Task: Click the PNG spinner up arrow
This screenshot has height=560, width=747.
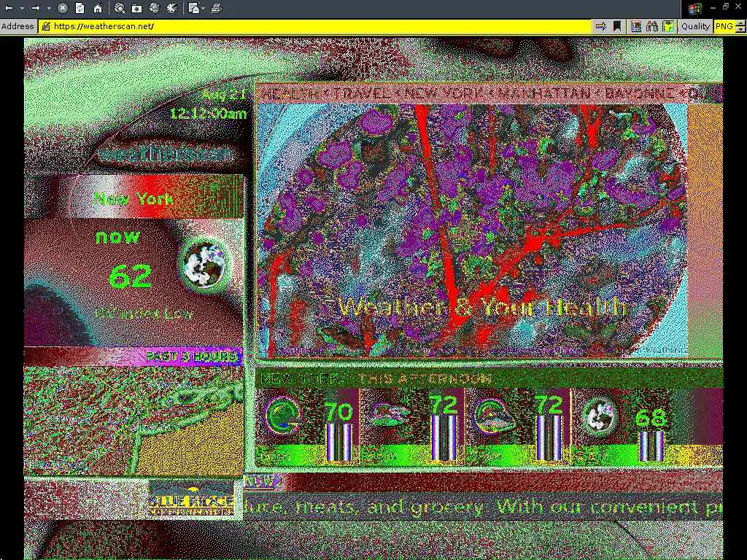Action: pyautogui.click(x=740, y=23)
